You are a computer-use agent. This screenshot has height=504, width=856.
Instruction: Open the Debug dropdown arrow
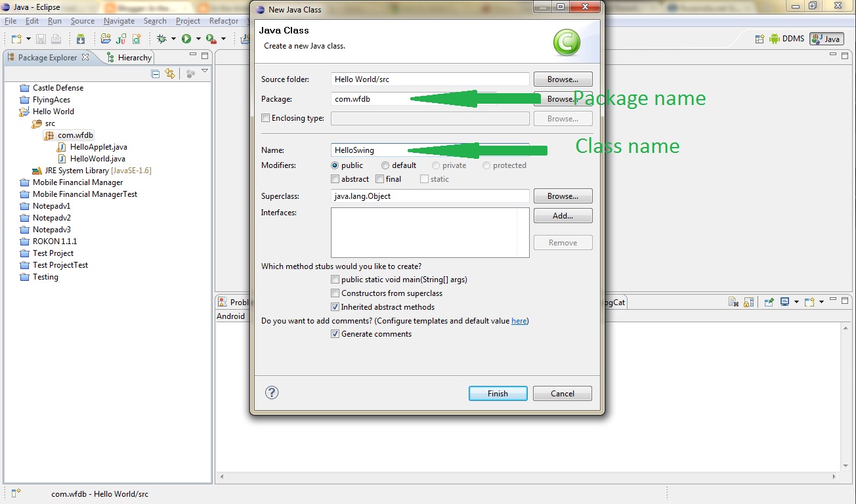pos(173,39)
